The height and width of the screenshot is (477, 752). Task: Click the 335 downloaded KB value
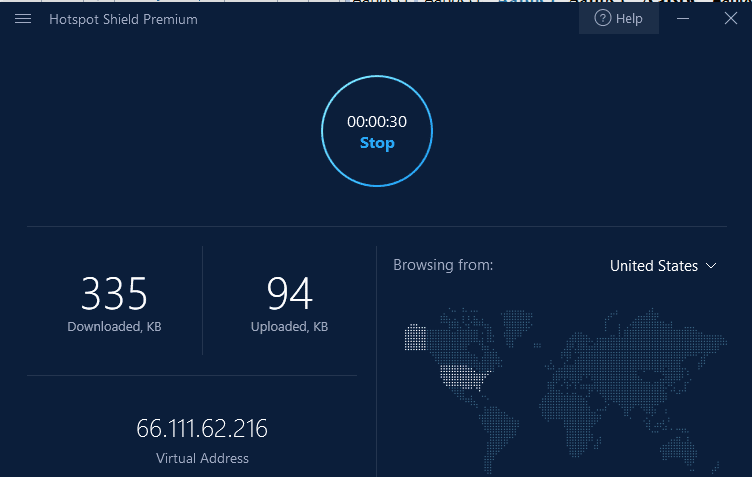[114, 293]
